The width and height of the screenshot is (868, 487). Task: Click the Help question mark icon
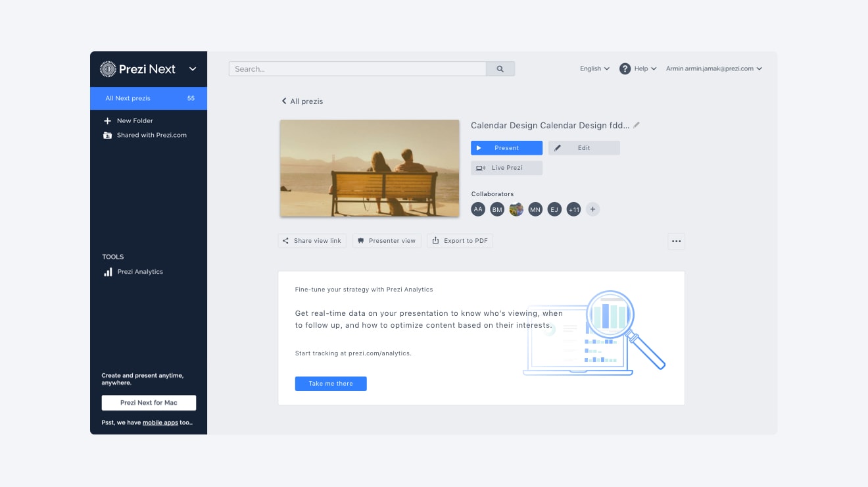pos(625,68)
